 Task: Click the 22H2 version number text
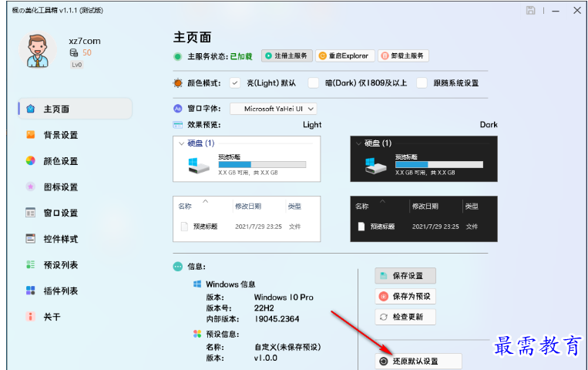click(x=264, y=308)
